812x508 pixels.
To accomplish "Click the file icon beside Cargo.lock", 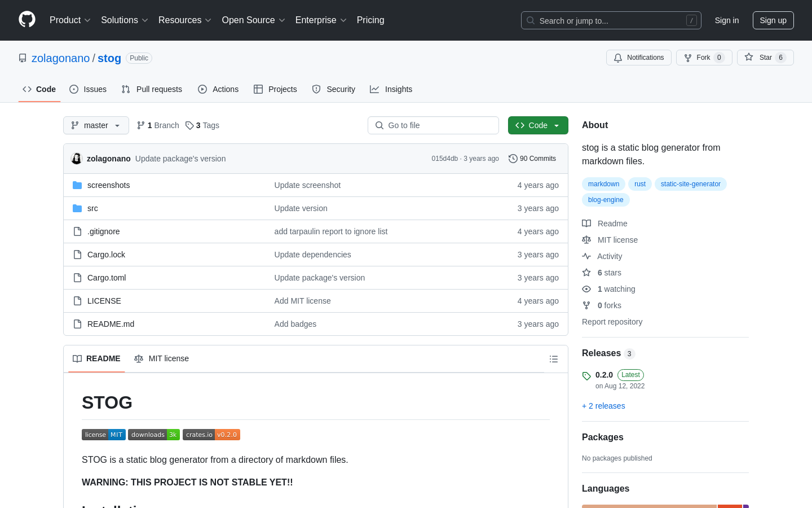I will pos(77,255).
